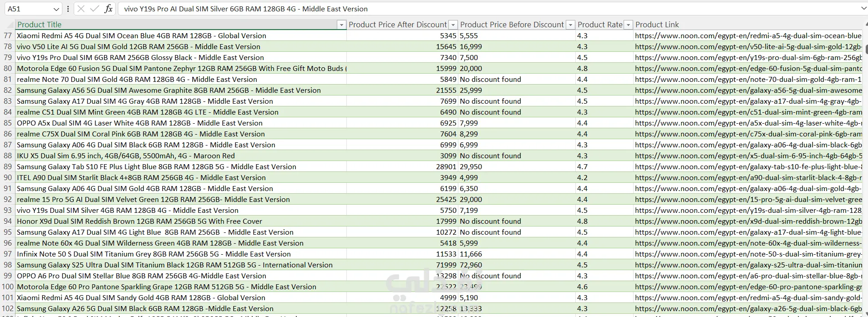Select cell 'Honor X9d Dual SIM Reddish Brown'
The height and width of the screenshot is (317, 868).
point(181,221)
